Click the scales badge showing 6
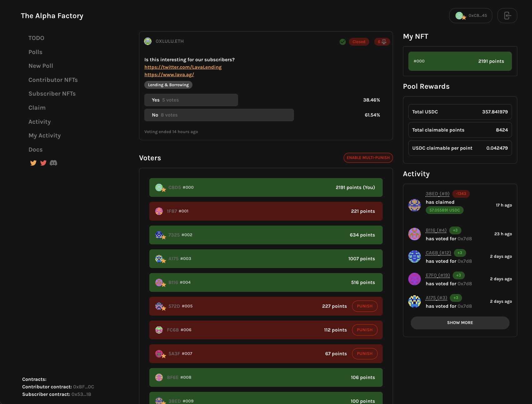This screenshot has height=404, width=532. coord(382,42)
